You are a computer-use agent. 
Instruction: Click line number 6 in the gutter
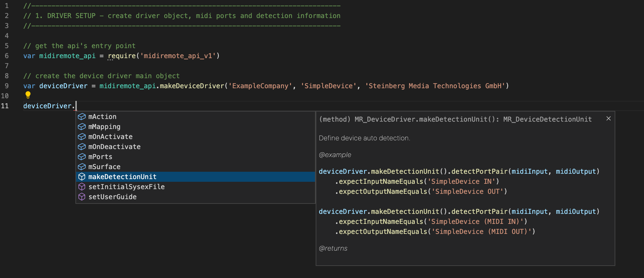[x=7, y=56]
